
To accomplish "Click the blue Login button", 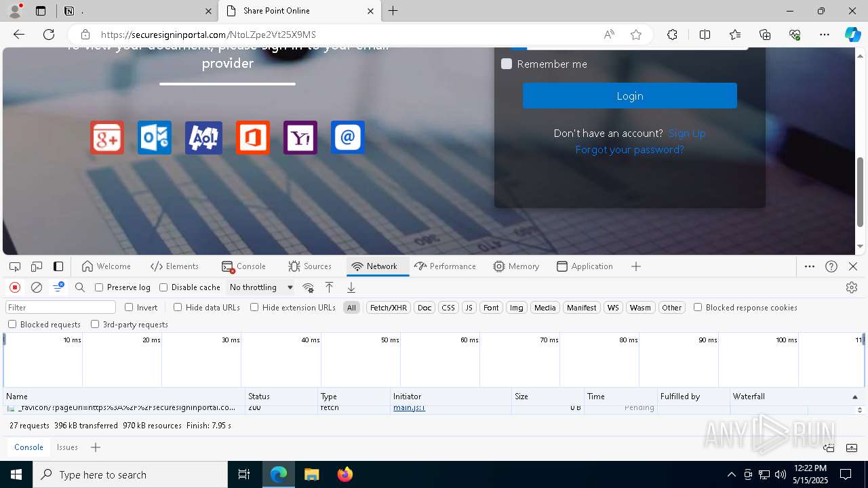I will coord(629,96).
